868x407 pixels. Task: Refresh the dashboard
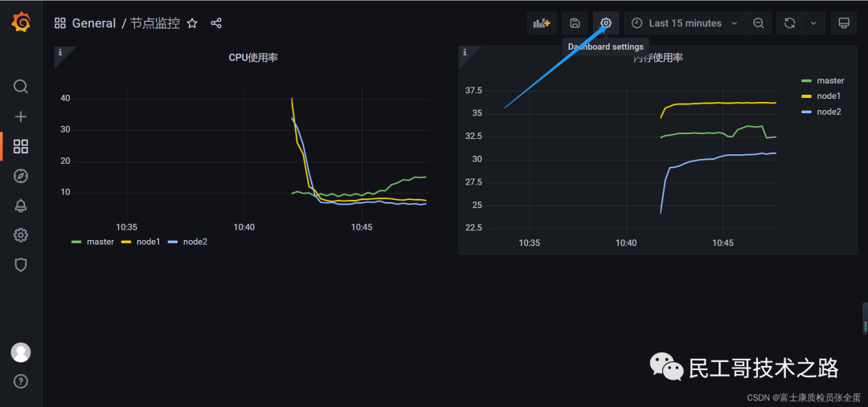[789, 23]
